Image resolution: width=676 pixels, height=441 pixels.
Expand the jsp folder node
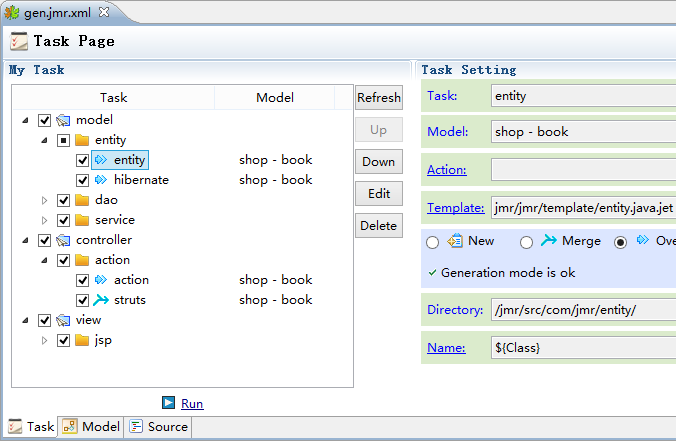pos(44,341)
